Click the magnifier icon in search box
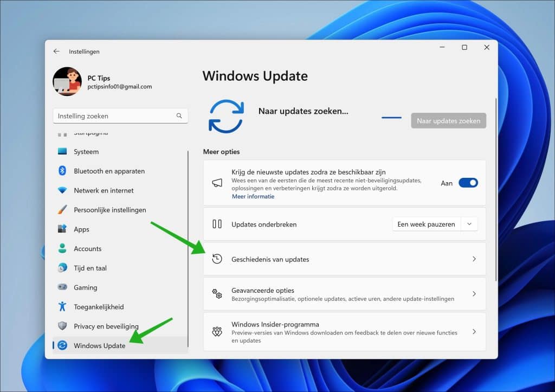 pyautogui.click(x=179, y=116)
